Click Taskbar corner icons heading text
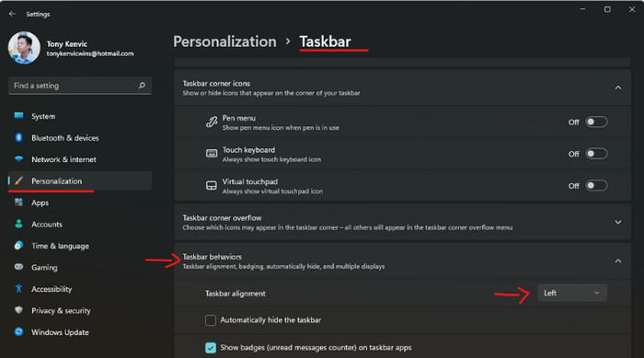 (216, 84)
